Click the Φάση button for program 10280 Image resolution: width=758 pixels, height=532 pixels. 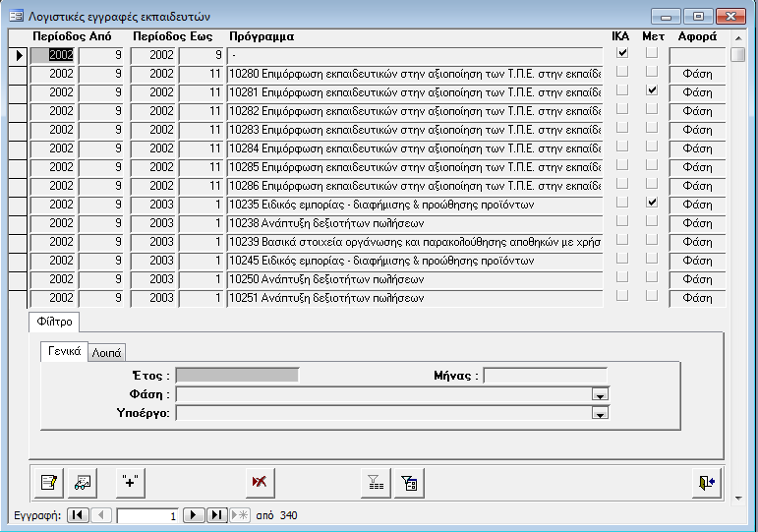[x=697, y=74]
